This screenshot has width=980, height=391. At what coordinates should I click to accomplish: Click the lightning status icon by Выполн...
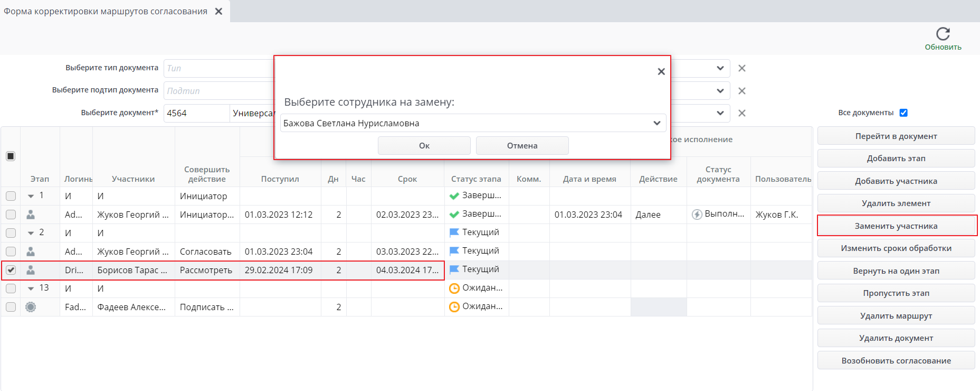697,215
